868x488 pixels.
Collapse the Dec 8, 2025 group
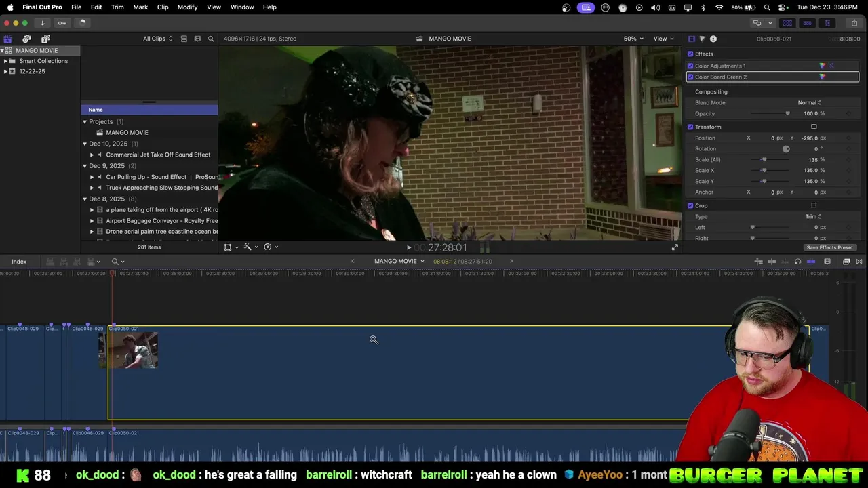click(x=85, y=199)
